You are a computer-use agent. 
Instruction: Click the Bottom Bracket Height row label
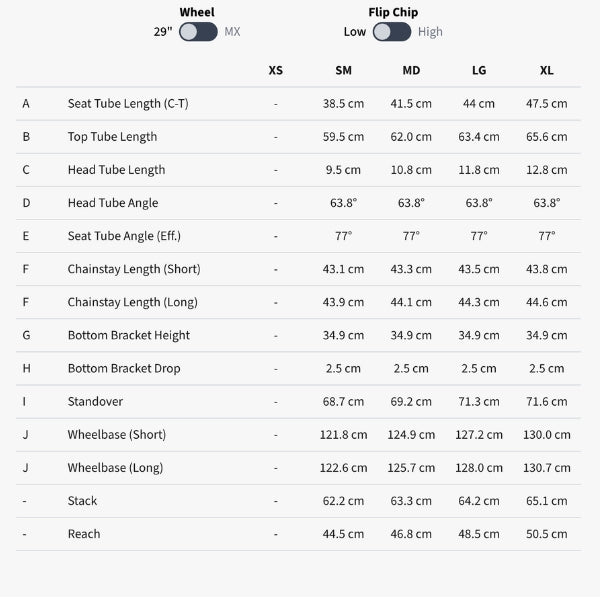point(129,335)
